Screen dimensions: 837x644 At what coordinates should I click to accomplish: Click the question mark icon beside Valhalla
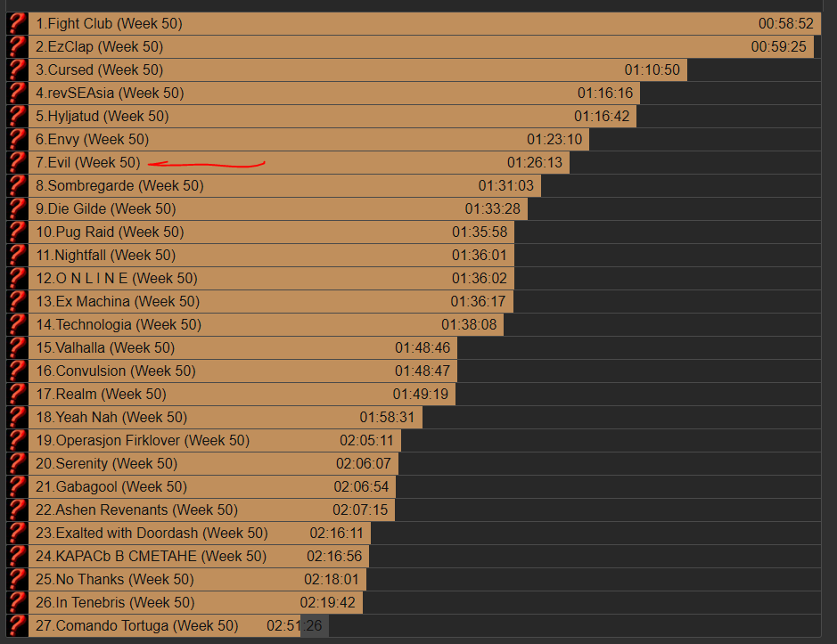pos(17,347)
